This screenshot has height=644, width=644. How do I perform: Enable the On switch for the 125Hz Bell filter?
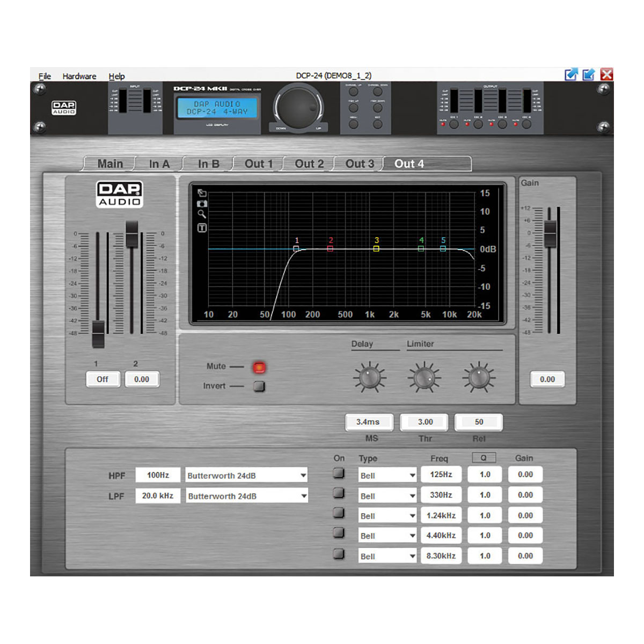click(339, 474)
